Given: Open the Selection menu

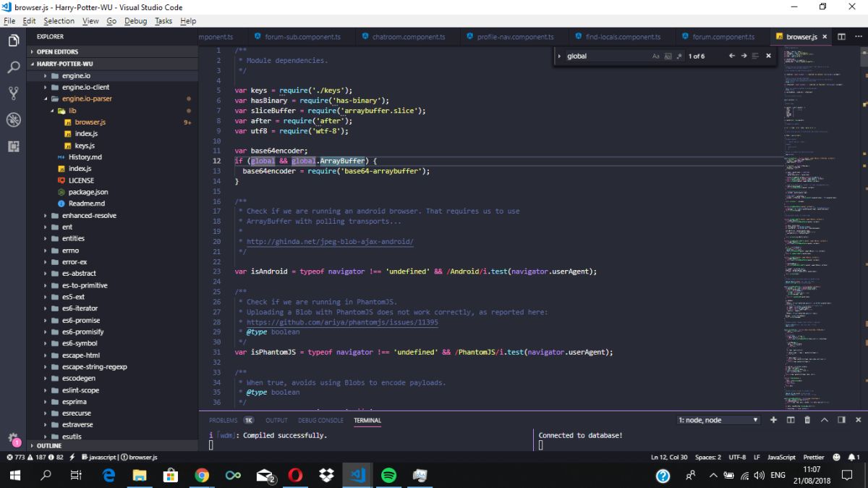Looking at the screenshot, I should [59, 21].
